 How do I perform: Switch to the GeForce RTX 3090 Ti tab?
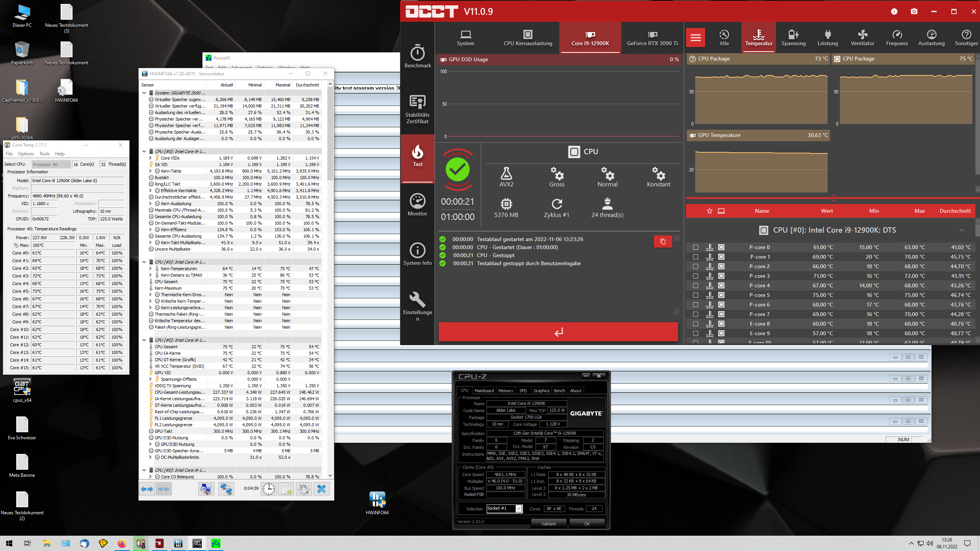pyautogui.click(x=652, y=37)
